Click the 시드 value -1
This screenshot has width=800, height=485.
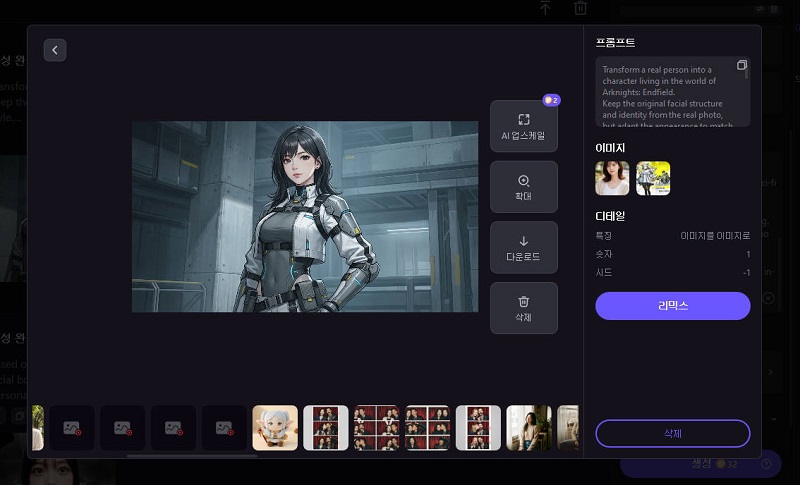tap(746, 272)
